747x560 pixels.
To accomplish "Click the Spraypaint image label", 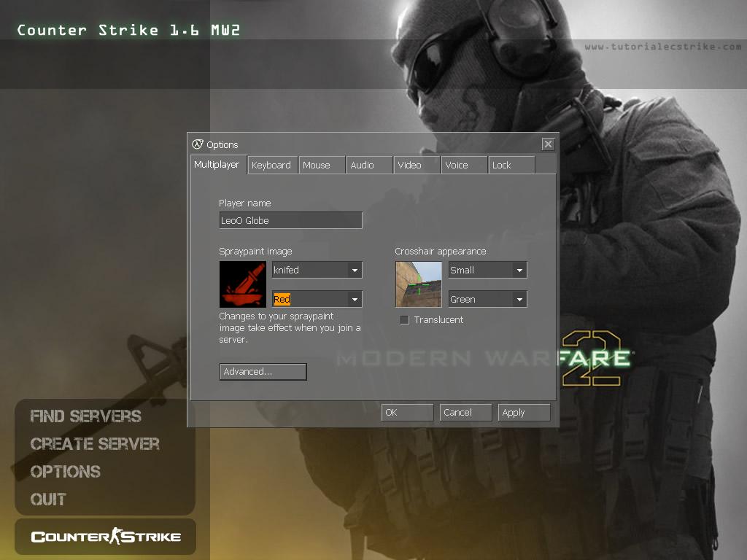I will (x=255, y=252).
